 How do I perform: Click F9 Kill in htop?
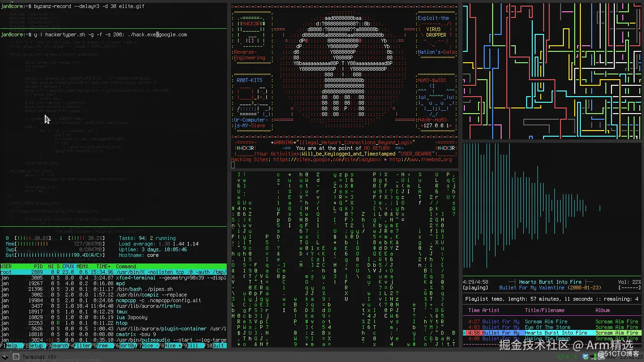[192, 346]
